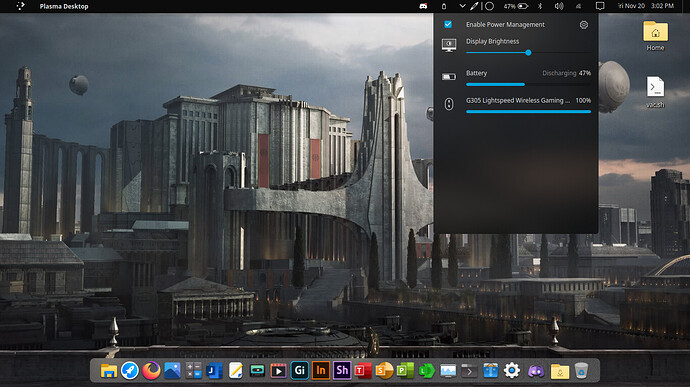Open the orange S presentation app
Image resolution: width=690 pixels, height=387 pixels.
coord(384,371)
